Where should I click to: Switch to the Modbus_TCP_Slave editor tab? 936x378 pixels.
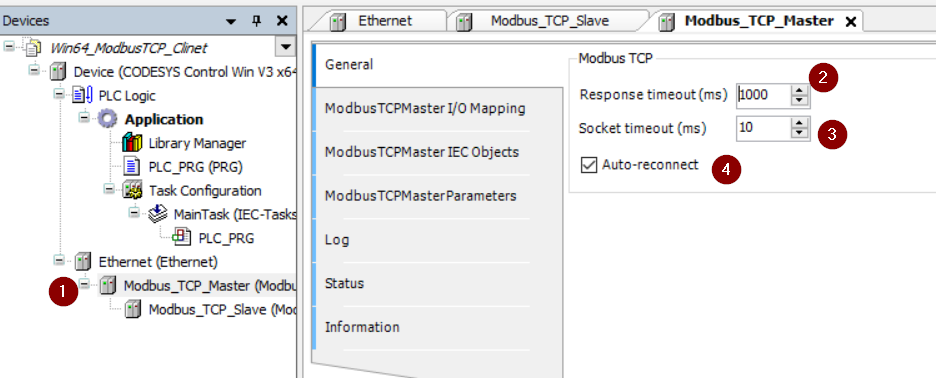click(549, 21)
